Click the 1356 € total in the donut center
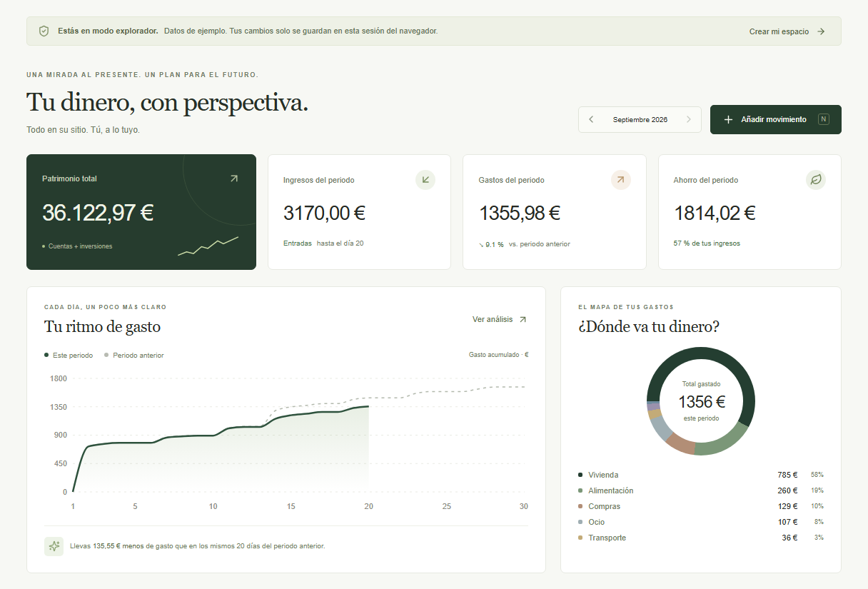This screenshot has height=589, width=868. 702,402
